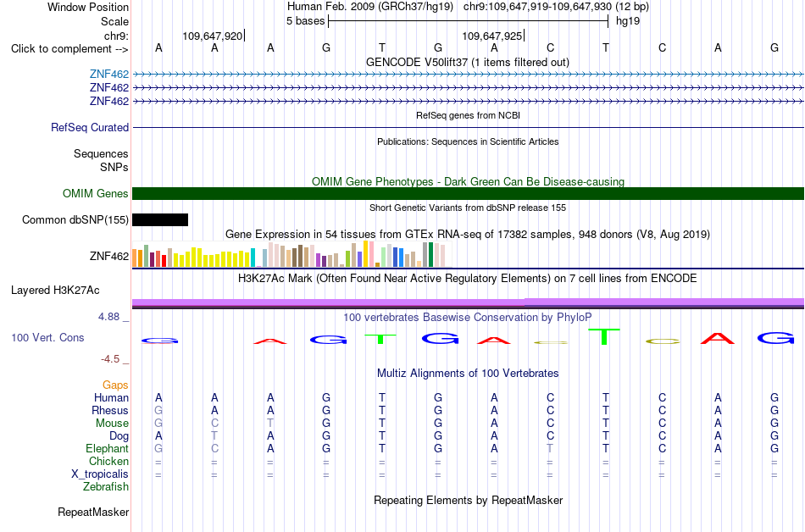Screen dimensions: 805x532
Task: Open 'Multiz Alignments of 100 Vertebrates' track title
Action: click(468, 374)
